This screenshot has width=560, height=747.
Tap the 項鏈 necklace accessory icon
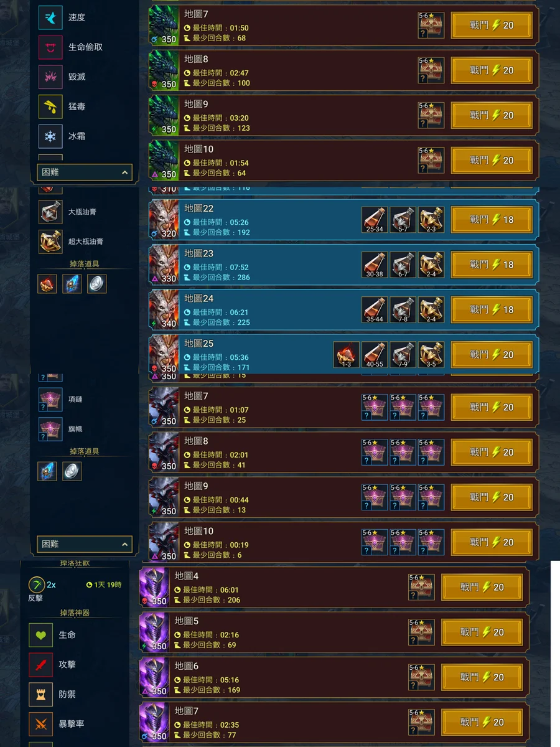tap(50, 399)
